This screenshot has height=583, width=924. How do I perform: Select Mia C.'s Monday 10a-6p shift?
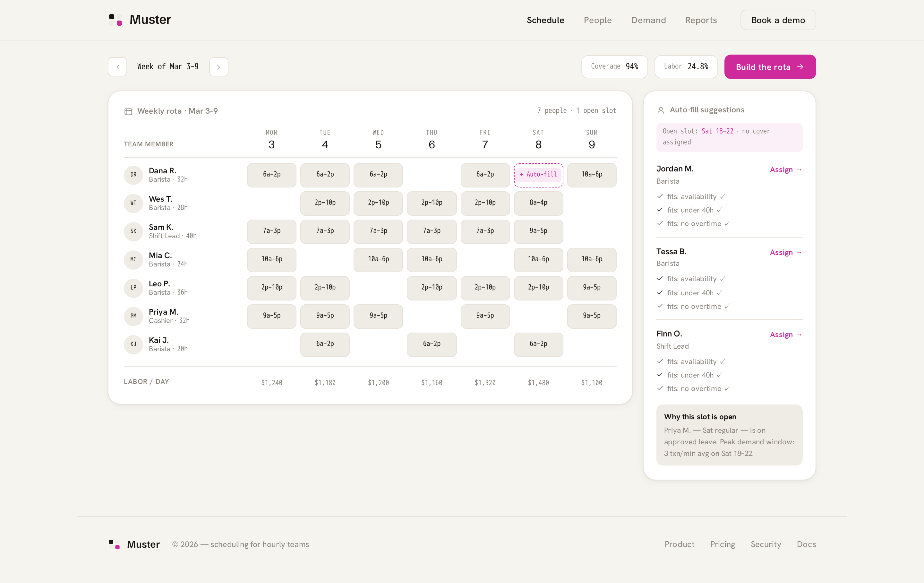point(272,259)
